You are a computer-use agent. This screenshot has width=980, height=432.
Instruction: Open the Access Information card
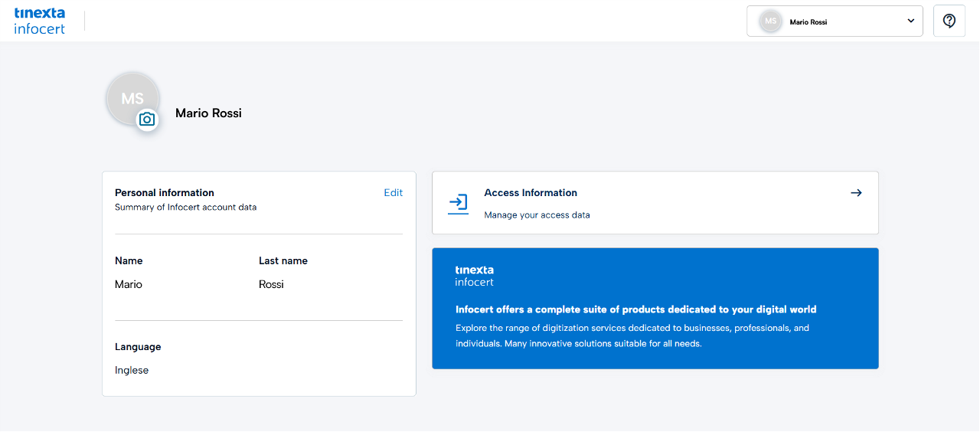tap(655, 203)
